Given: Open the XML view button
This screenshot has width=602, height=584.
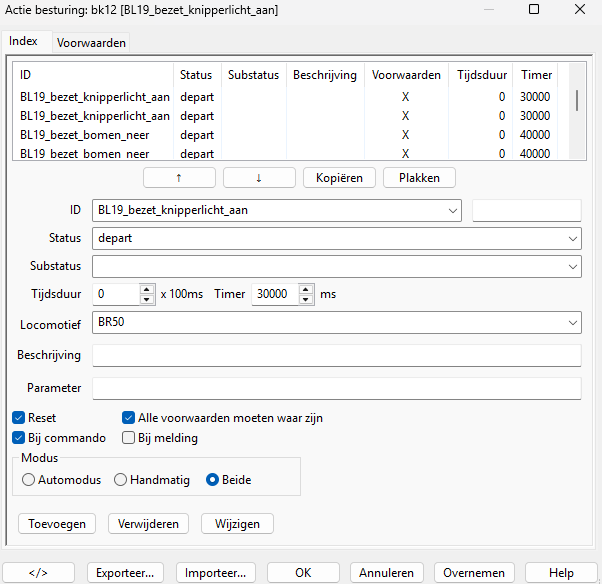Looking at the screenshot, I should (38, 573).
